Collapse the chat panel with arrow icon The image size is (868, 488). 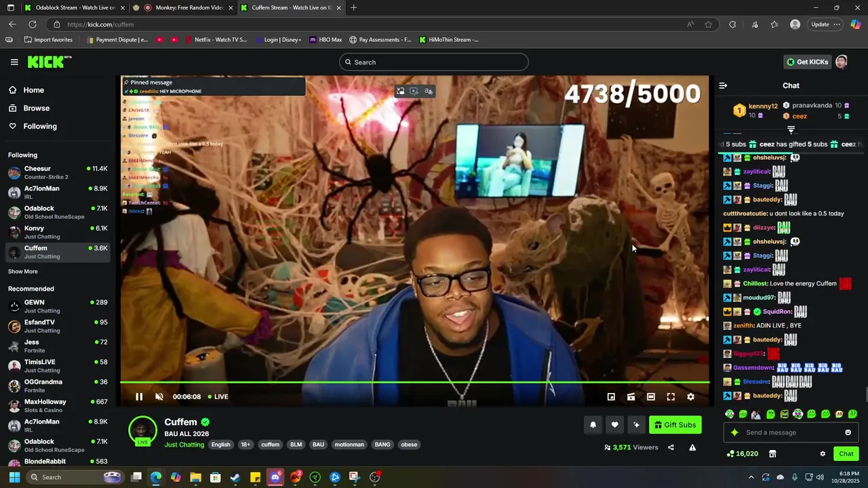[x=723, y=85]
